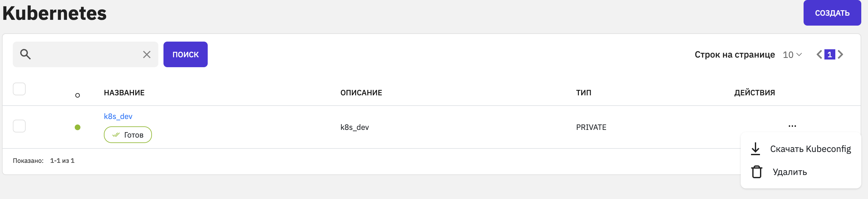Go to previous page with left chevron
This screenshot has height=199, width=868.
(819, 54)
